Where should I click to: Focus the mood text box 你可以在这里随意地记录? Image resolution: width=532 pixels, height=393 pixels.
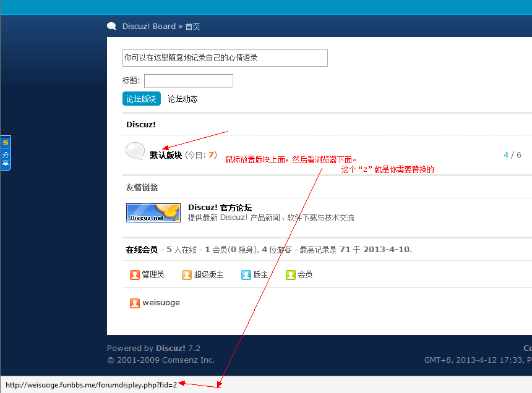(x=225, y=58)
